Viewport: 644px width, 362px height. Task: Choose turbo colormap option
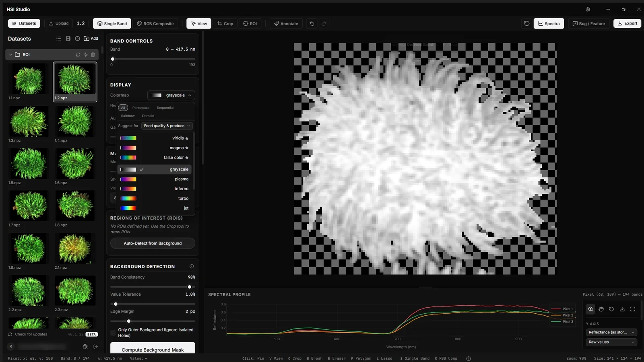click(155, 198)
